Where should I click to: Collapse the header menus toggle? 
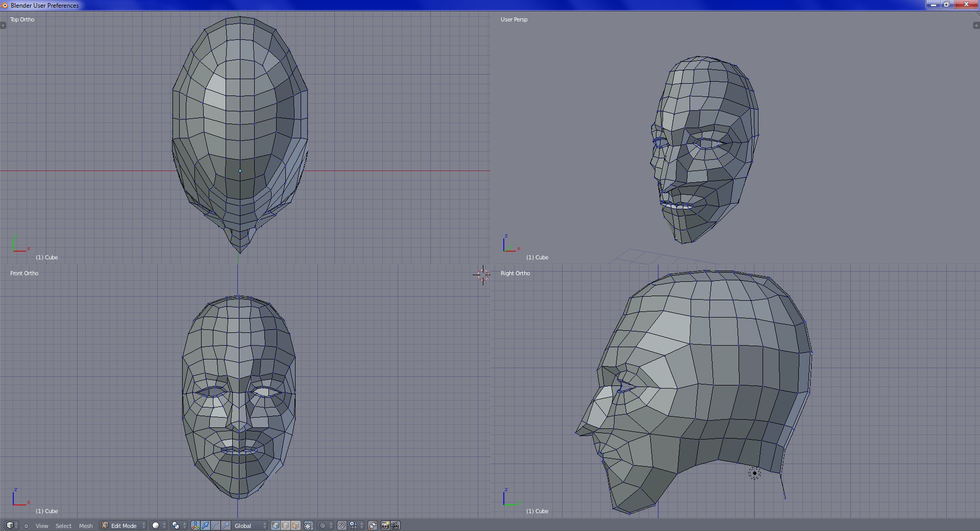click(26, 526)
